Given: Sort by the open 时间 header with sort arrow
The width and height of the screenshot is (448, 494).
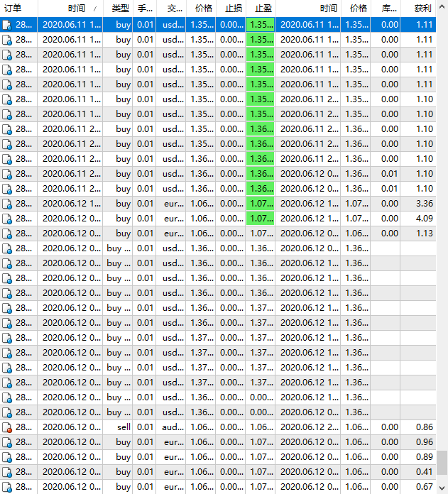Looking at the screenshot, I should click(70, 9).
